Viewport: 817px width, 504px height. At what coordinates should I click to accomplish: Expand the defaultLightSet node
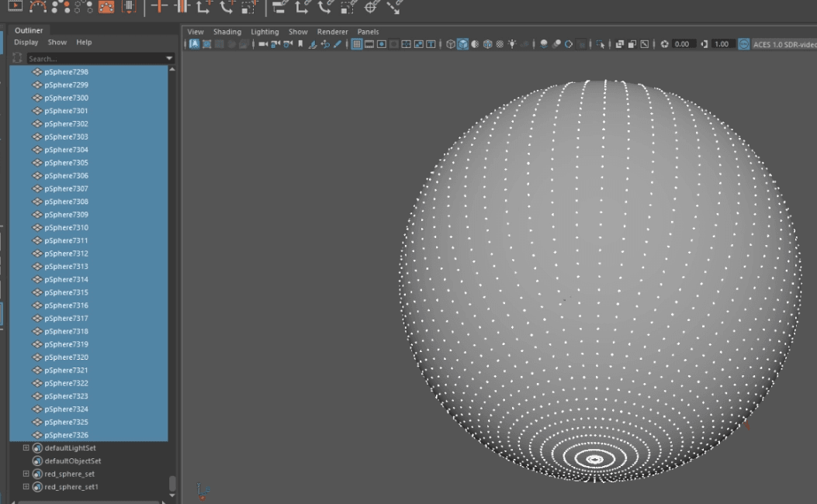(x=26, y=447)
